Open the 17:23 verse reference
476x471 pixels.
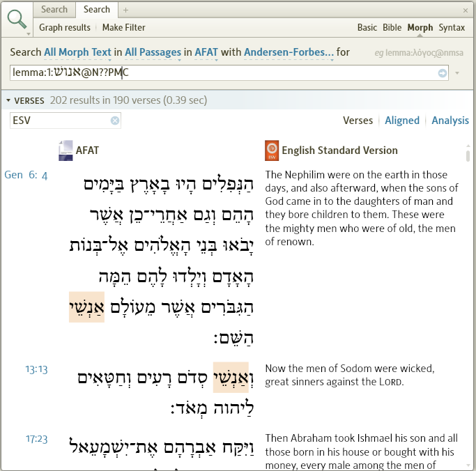[36, 439]
